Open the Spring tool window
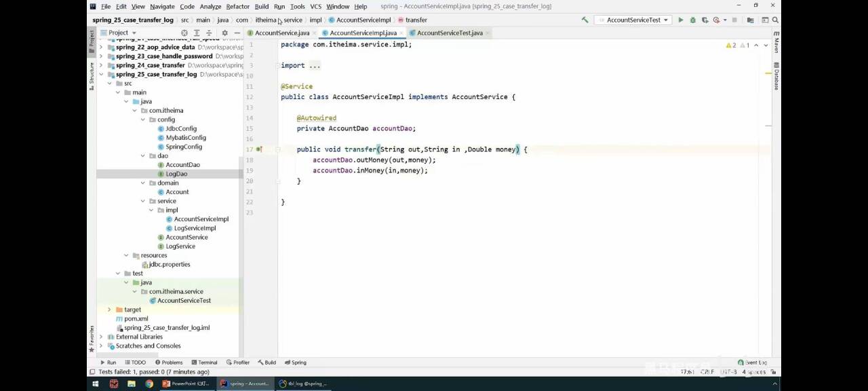 [295, 362]
